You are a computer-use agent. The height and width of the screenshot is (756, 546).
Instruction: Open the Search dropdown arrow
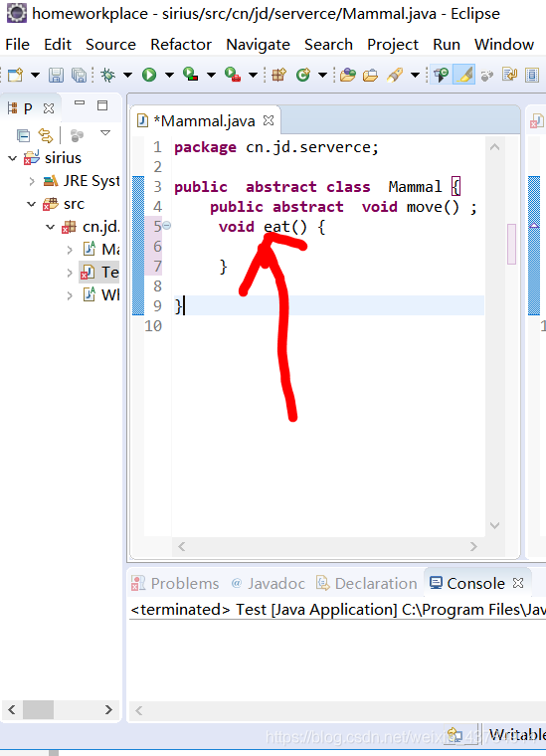tap(415, 75)
